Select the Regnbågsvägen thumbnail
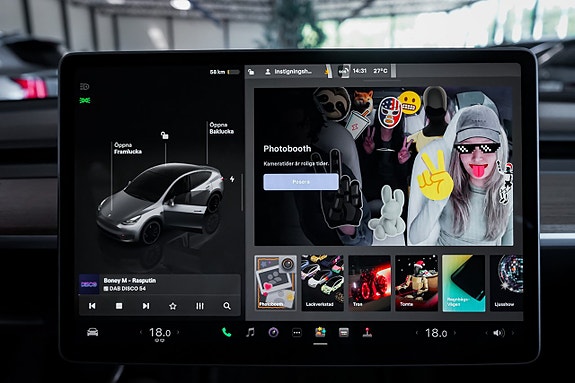This screenshot has width=575, height=383. pos(464,283)
